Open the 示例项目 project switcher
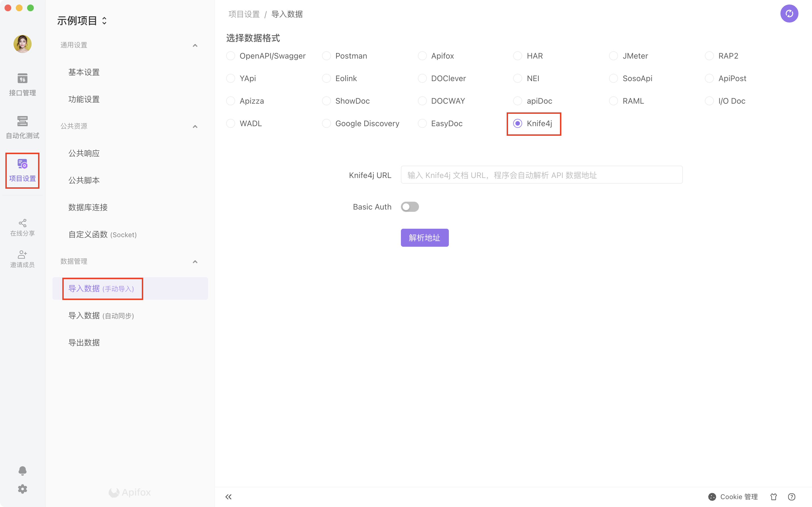 82,21
